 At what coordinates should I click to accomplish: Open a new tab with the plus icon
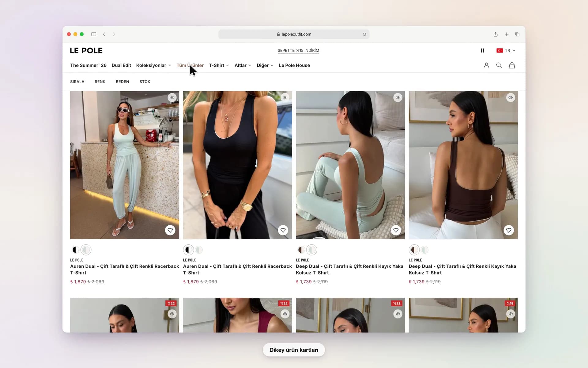pos(507,34)
